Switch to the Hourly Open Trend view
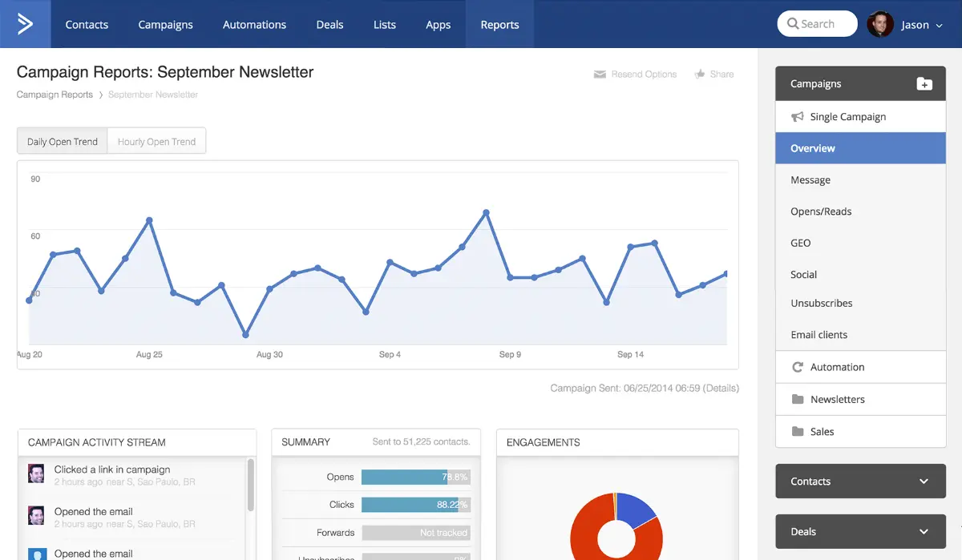Viewport: 962px width, 560px height. tap(156, 141)
